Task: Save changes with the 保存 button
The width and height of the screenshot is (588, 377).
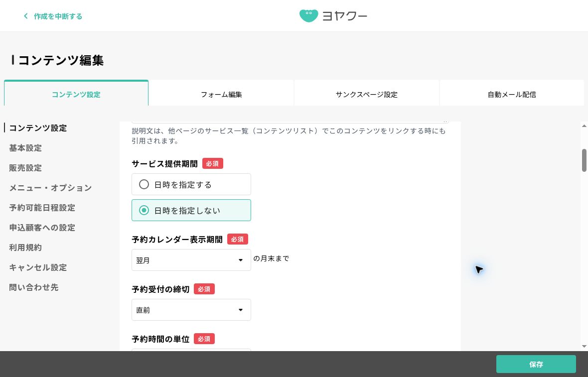Action: pyautogui.click(x=536, y=364)
